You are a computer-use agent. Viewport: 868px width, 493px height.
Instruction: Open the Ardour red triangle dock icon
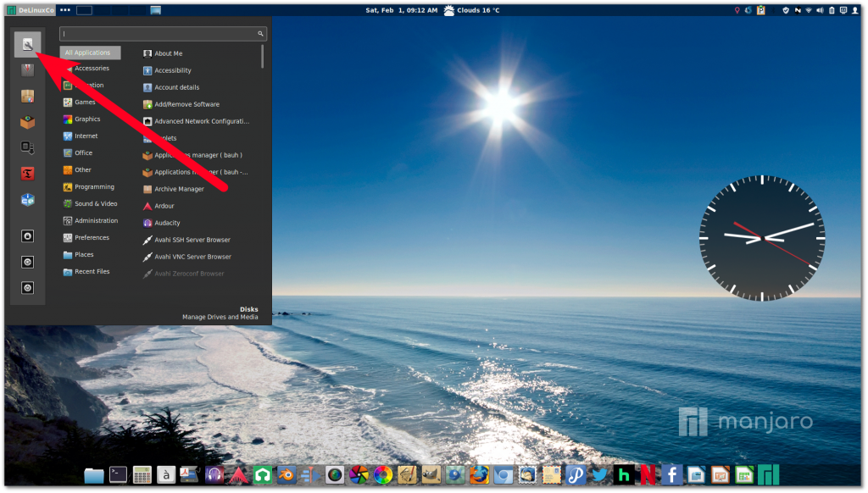(x=238, y=474)
